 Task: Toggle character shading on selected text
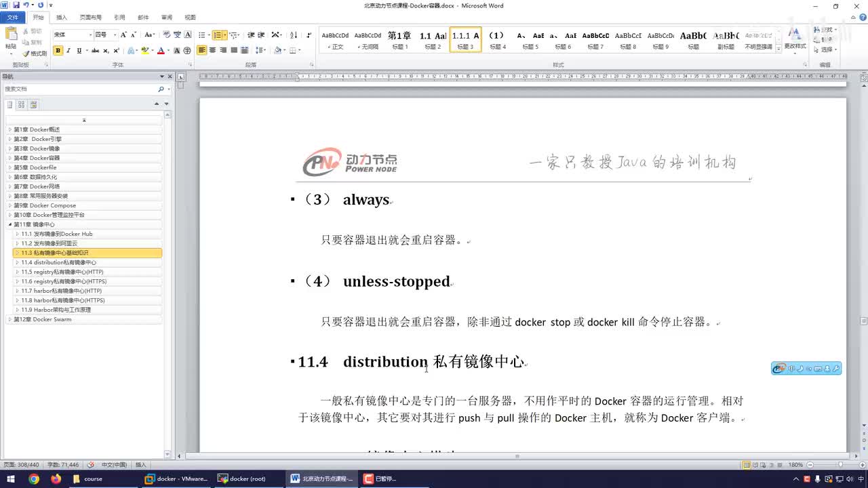click(x=177, y=51)
